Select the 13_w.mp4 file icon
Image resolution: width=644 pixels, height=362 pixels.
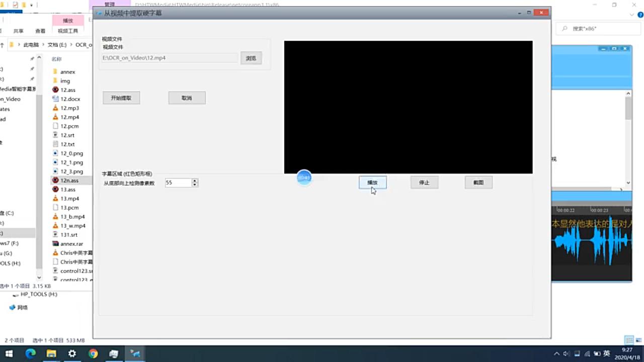tap(56, 226)
